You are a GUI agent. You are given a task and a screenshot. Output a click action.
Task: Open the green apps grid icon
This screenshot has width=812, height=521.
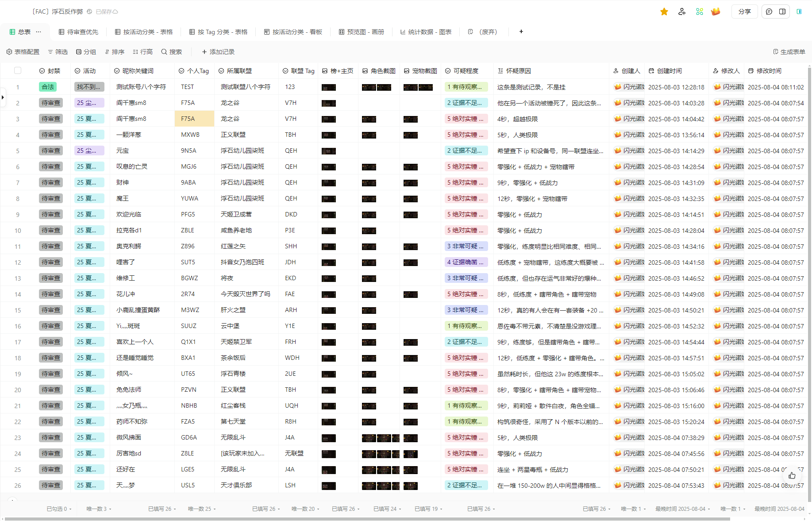click(700, 12)
